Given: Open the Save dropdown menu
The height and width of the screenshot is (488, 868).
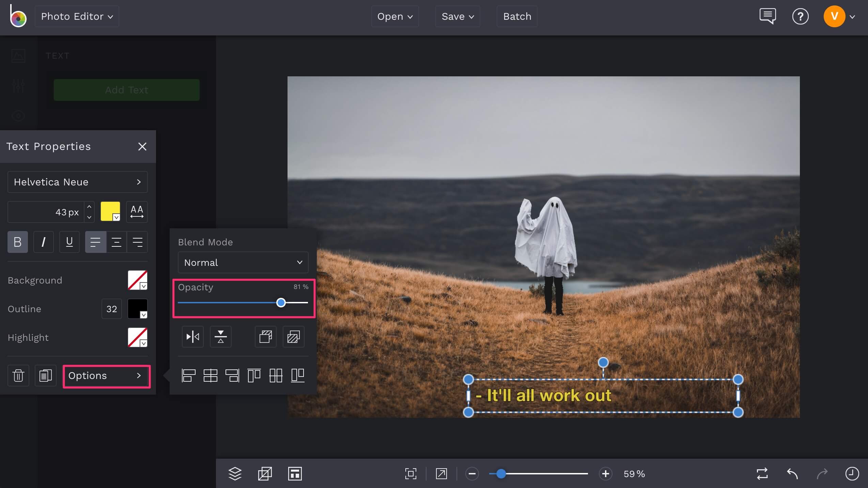Looking at the screenshot, I should [458, 16].
